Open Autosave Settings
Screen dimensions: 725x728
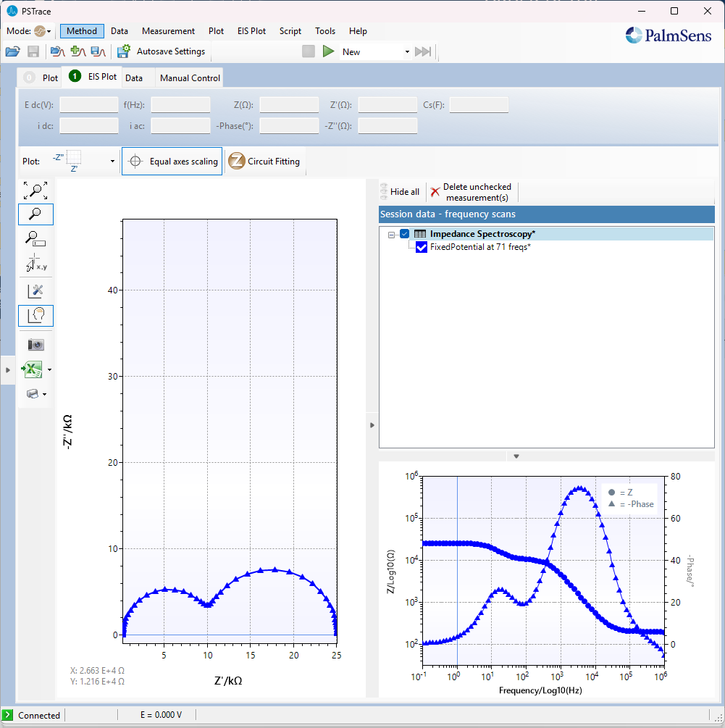[161, 51]
